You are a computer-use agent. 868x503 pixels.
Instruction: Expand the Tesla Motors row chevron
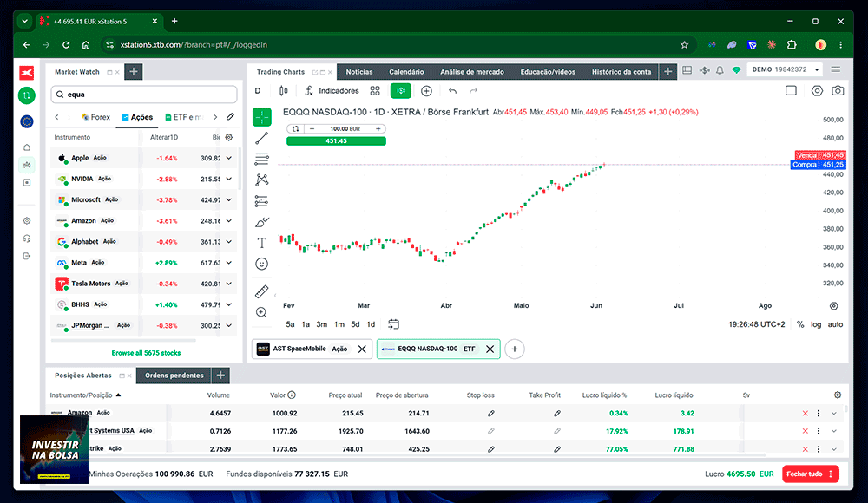pyautogui.click(x=228, y=284)
